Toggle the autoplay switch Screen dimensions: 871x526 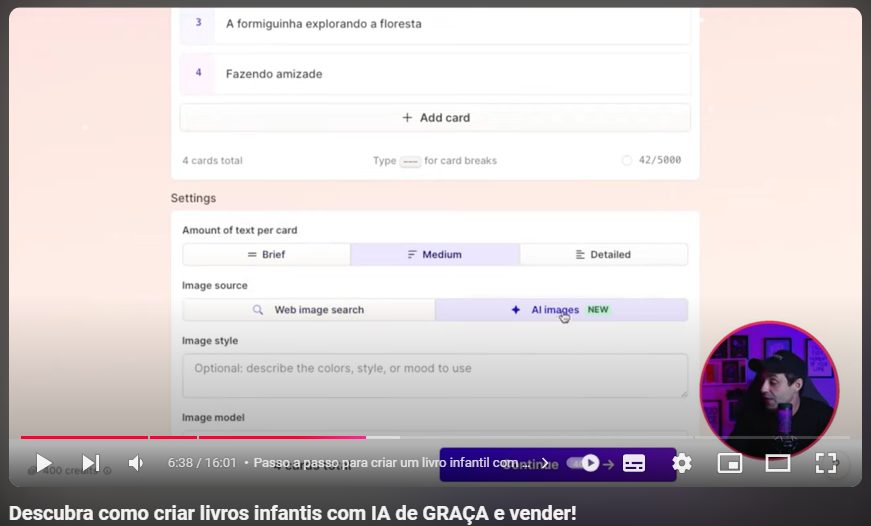click(583, 463)
